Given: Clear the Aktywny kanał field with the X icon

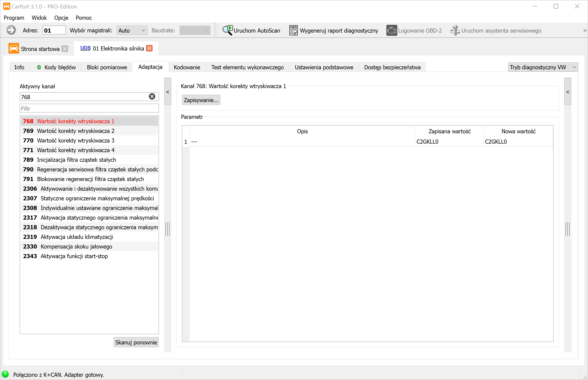Looking at the screenshot, I should tap(152, 96).
